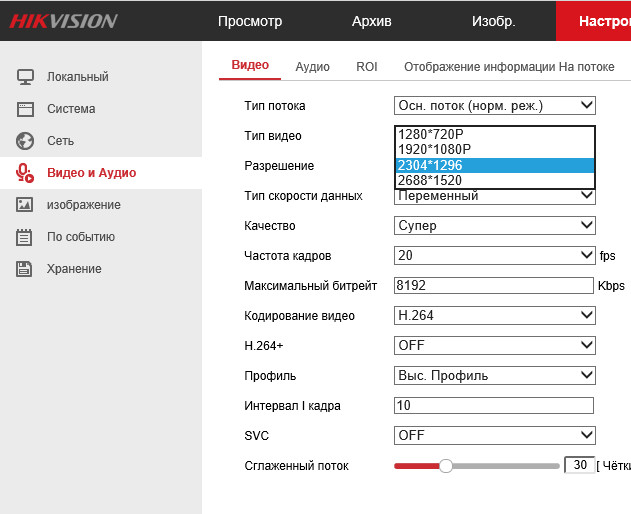Image resolution: width=631 pixels, height=514 pixels.
Task: Switch to the Аудио tab
Action: point(312,67)
